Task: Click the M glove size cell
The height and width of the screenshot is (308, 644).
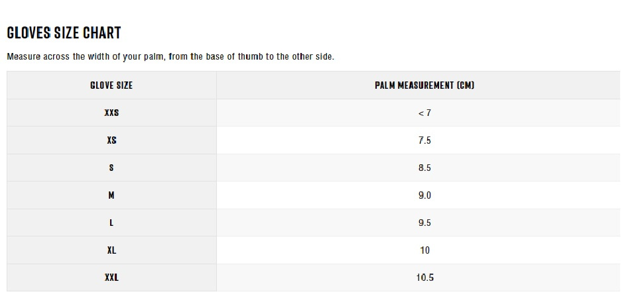Action: [111, 195]
